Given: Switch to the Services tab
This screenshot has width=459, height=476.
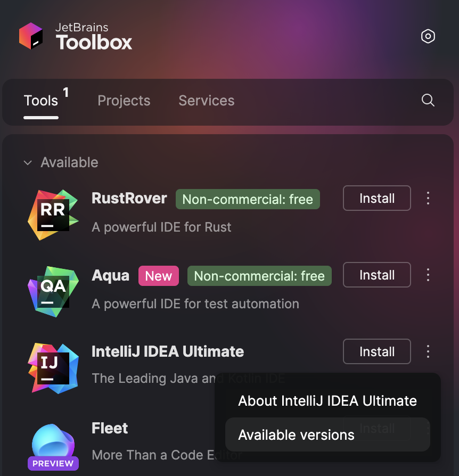Looking at the screenshot, I should click(206, 100).
